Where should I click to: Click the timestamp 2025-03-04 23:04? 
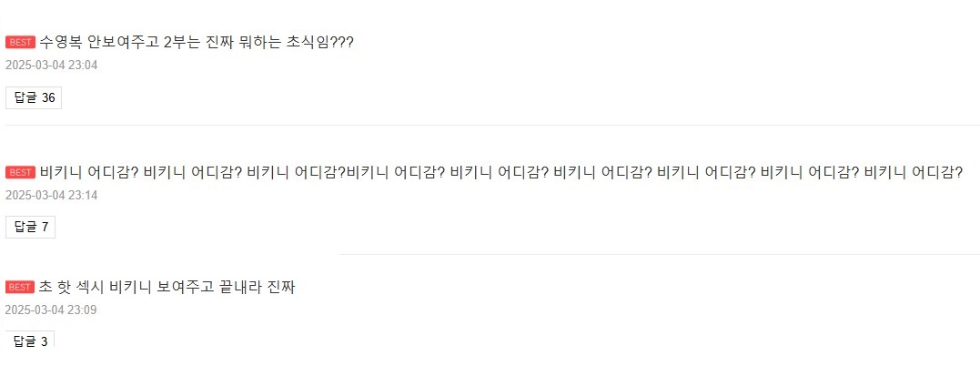51,66
